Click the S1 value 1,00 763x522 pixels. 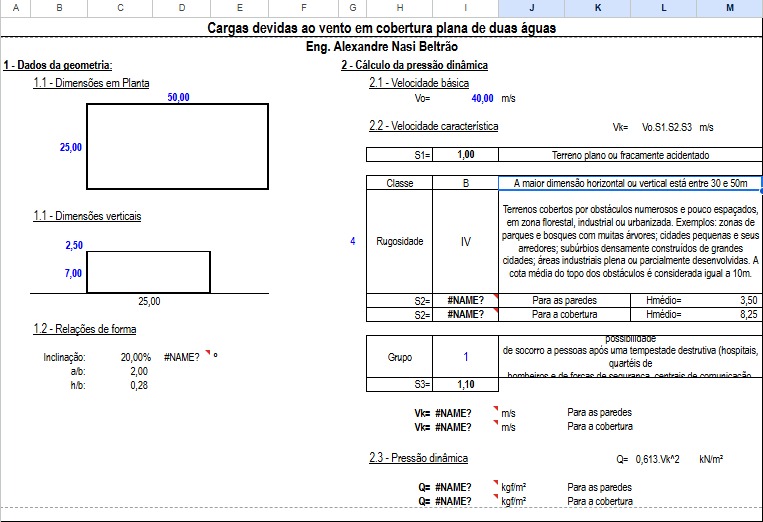point(466,155)
